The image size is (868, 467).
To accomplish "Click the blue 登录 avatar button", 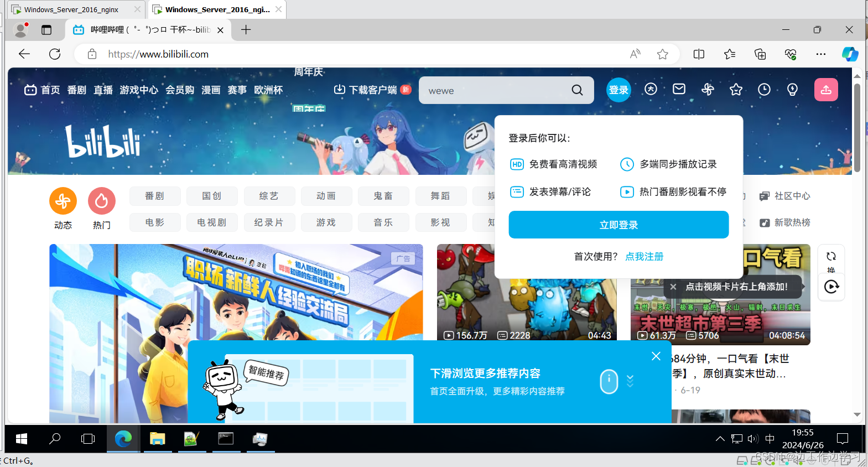I will pos(618,90).
